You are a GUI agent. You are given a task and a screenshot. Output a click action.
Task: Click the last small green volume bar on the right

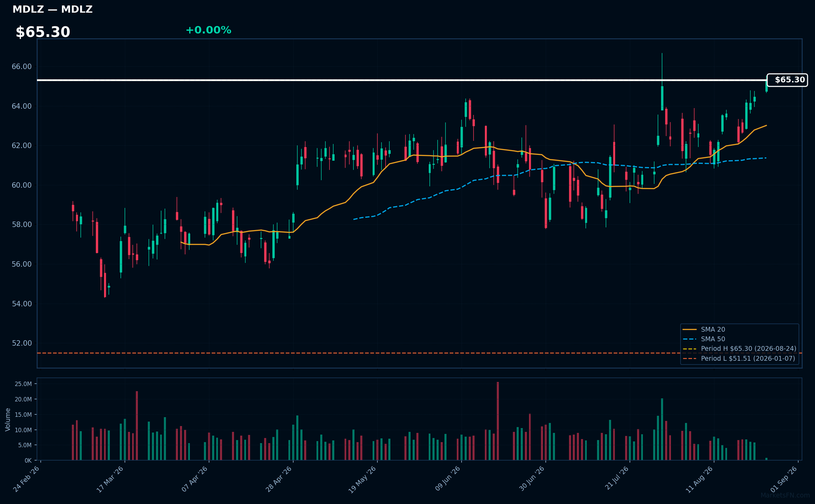pyautogui.click(x=766, y=459)
